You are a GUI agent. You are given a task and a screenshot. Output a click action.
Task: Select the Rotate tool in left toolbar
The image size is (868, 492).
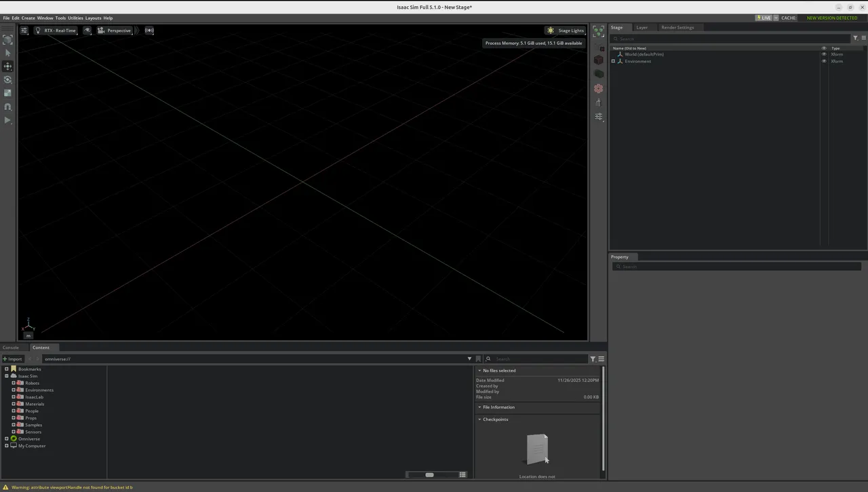pos(8,79)
